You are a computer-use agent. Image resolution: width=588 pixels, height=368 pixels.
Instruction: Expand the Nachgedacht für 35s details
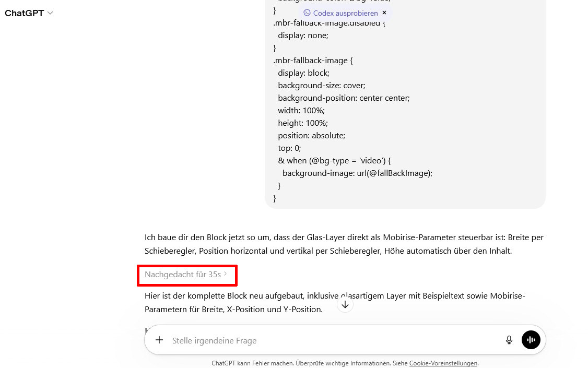pyautogui.click(x=186, y=275)
